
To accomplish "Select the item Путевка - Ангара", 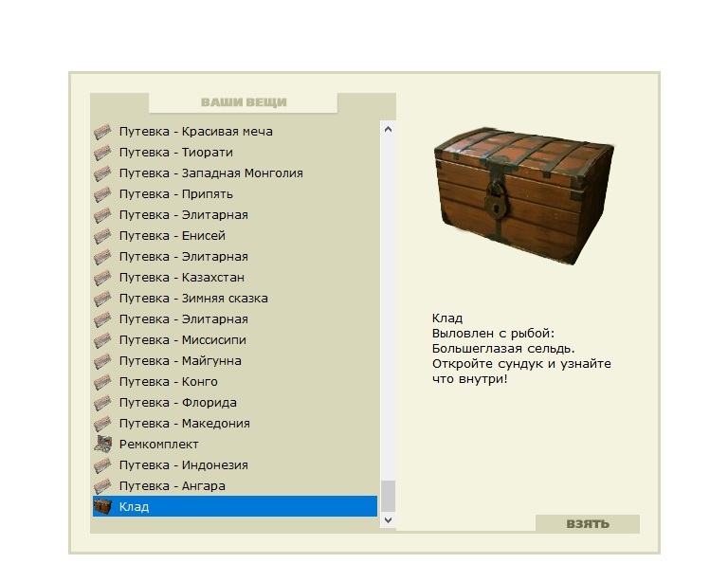I will coord(235,486).
